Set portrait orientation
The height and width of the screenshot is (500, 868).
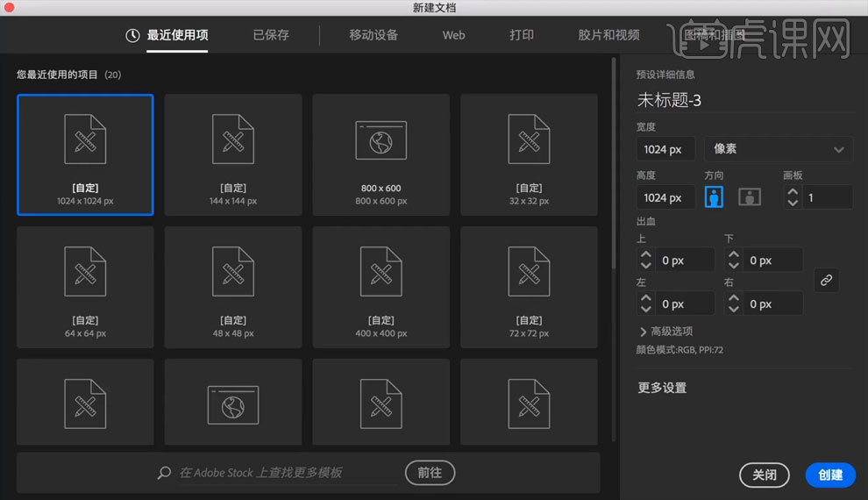[714, 197]
